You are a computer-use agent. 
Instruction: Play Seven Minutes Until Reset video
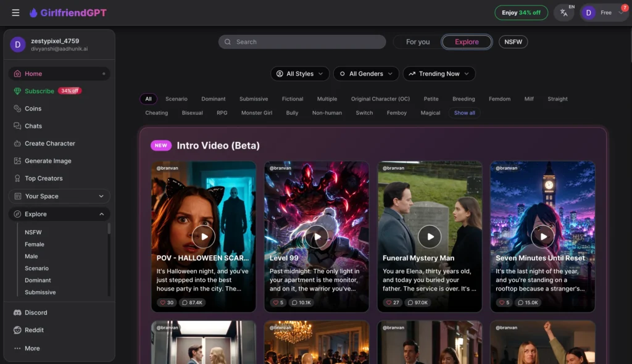(543, 237)
